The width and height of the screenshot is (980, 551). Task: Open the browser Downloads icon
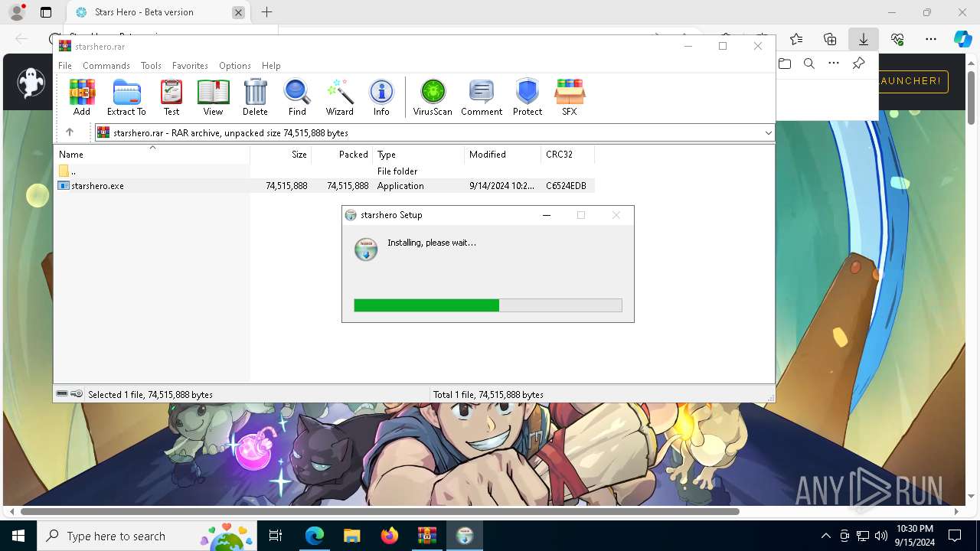[x=864, y=39]
